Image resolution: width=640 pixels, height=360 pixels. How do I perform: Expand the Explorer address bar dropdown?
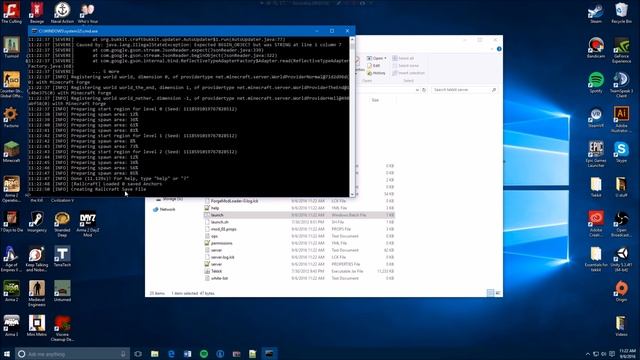tap(417, 90)
